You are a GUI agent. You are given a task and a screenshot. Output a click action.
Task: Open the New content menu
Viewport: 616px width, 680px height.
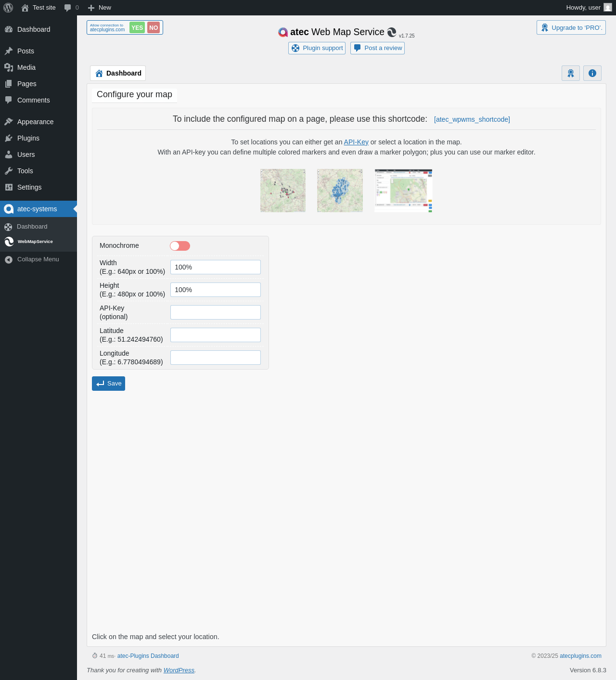[100, 8]
